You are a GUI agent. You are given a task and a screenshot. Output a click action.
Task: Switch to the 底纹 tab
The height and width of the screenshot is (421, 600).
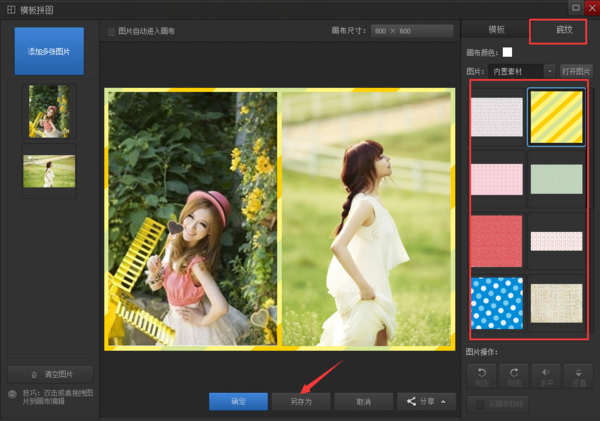564,29
